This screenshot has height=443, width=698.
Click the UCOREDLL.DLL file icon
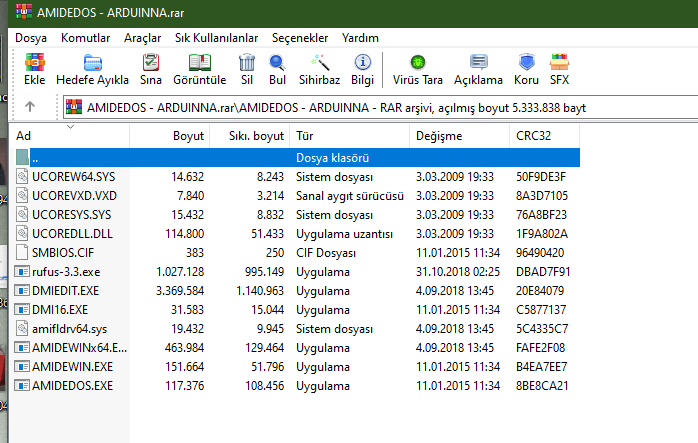22,233
